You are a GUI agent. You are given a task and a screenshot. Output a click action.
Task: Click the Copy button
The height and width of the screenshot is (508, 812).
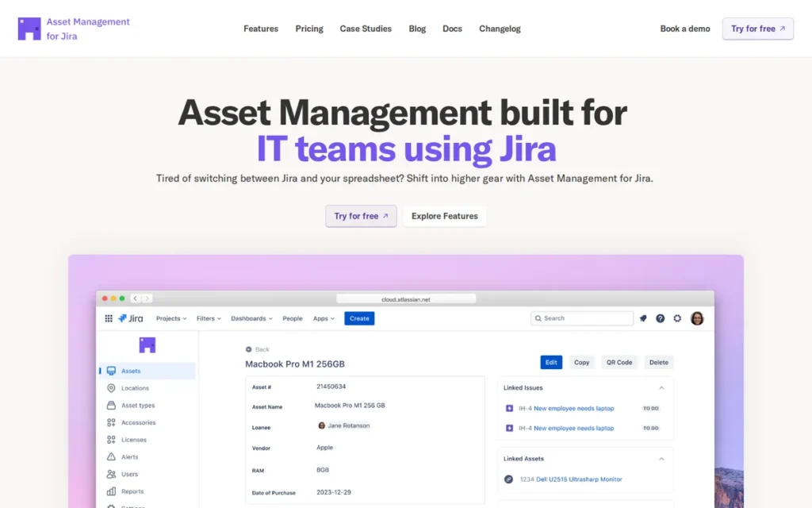[581, 362]
